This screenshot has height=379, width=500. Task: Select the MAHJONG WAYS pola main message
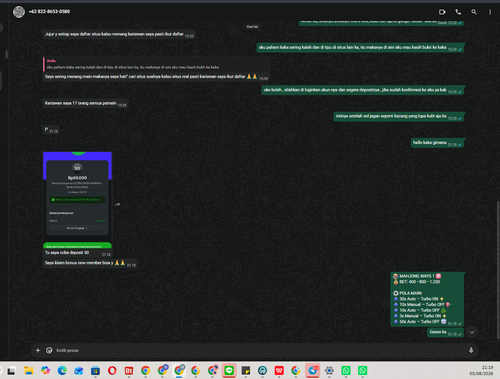click(x=427, y=299)
